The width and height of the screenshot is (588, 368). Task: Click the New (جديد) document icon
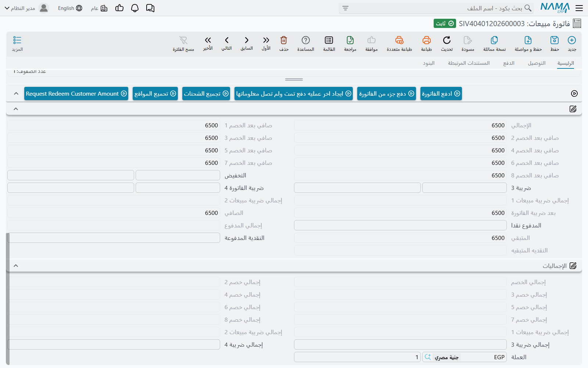(x=572, y=40)
